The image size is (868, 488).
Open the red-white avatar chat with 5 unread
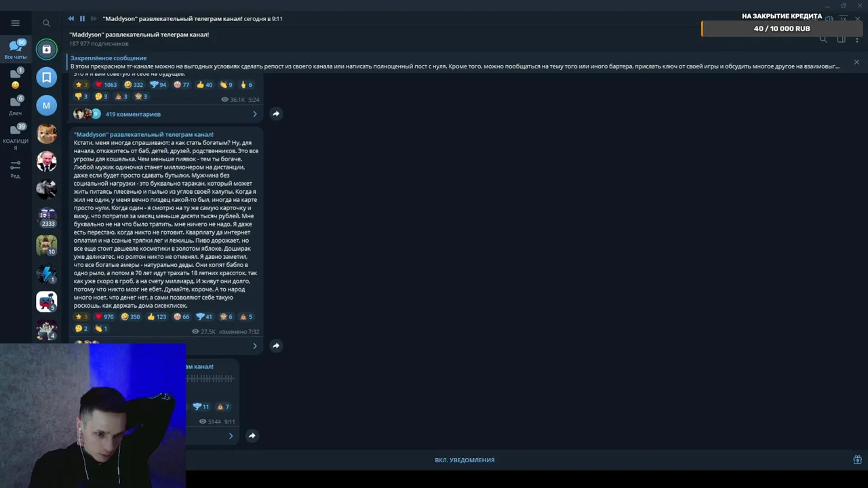click(47, 302)
